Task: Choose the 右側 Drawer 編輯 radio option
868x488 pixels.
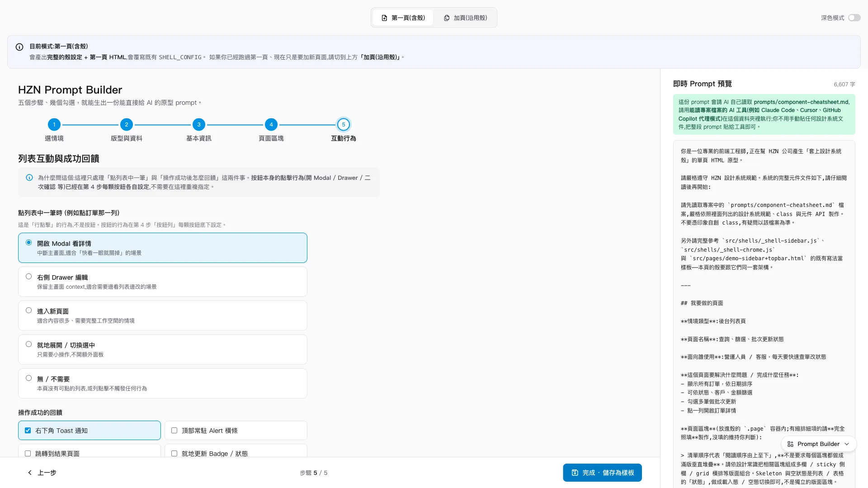Action: [163, 282]
